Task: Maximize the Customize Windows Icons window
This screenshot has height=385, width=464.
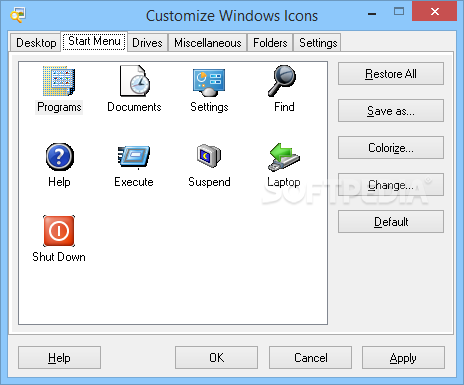Action: [x=399, y=12]
